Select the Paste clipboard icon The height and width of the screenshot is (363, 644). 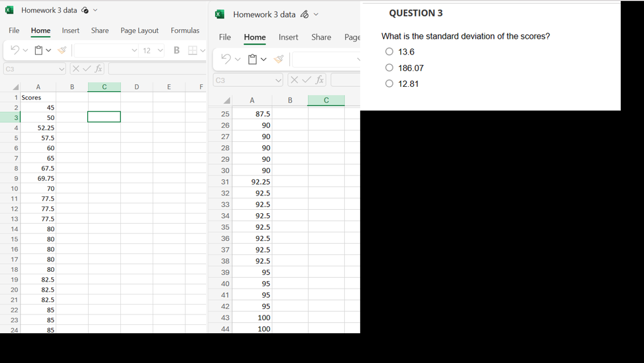coord(38,50)
